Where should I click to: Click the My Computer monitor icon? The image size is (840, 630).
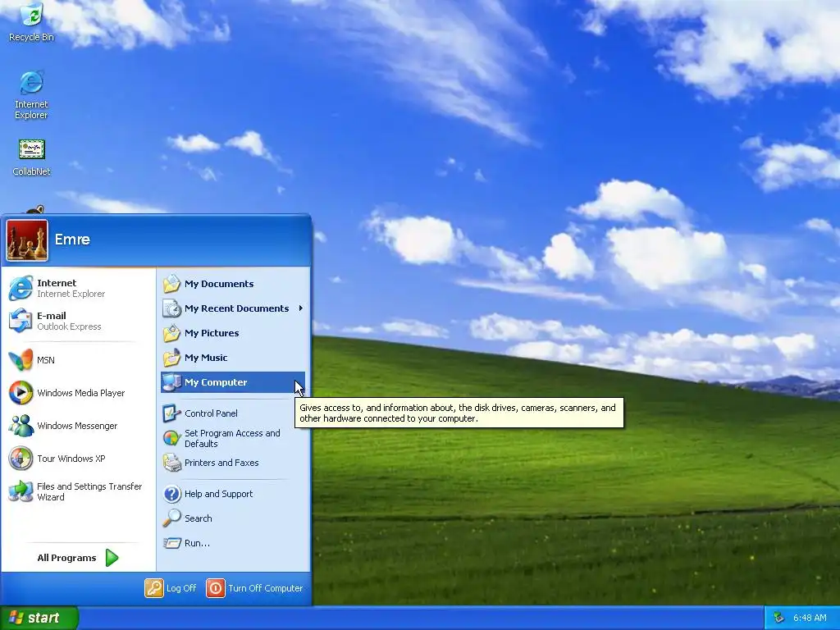pos(172,382)
